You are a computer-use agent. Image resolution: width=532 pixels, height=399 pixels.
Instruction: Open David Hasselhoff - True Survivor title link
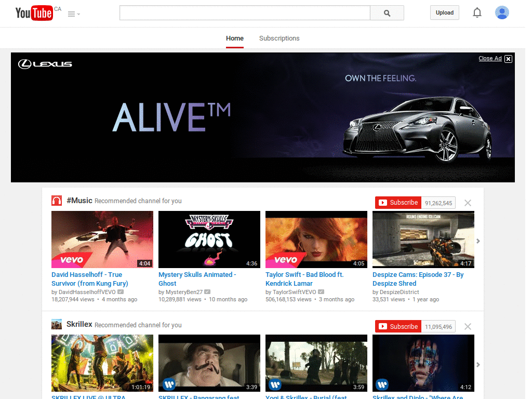pos(89,279)
